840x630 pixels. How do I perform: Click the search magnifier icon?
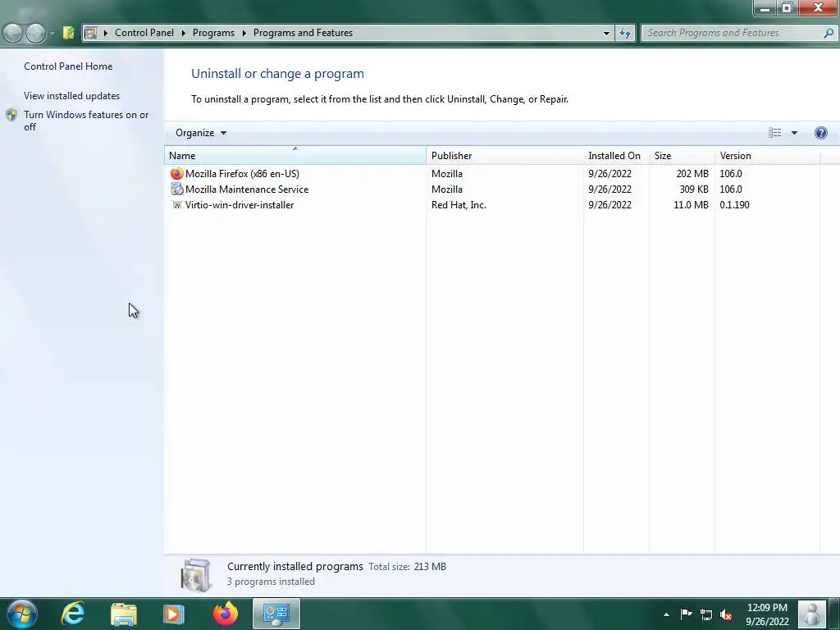click(x=829, y=33)
